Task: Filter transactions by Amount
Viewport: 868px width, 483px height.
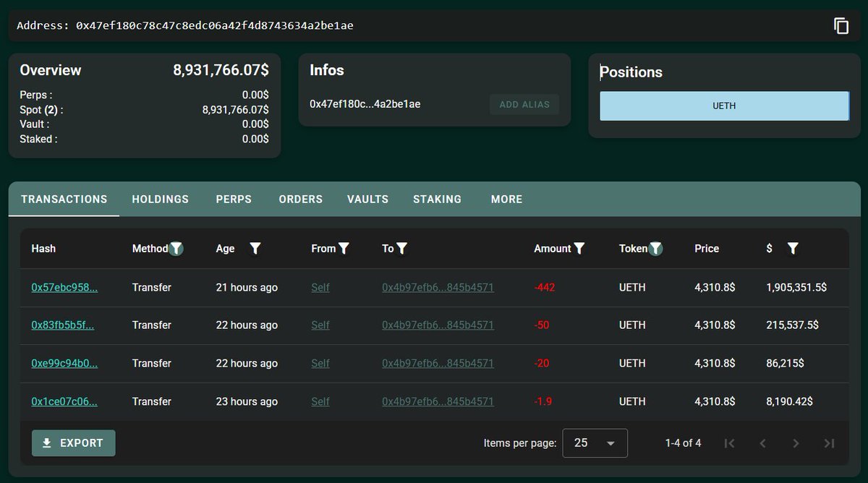Action: coord(579,249)
